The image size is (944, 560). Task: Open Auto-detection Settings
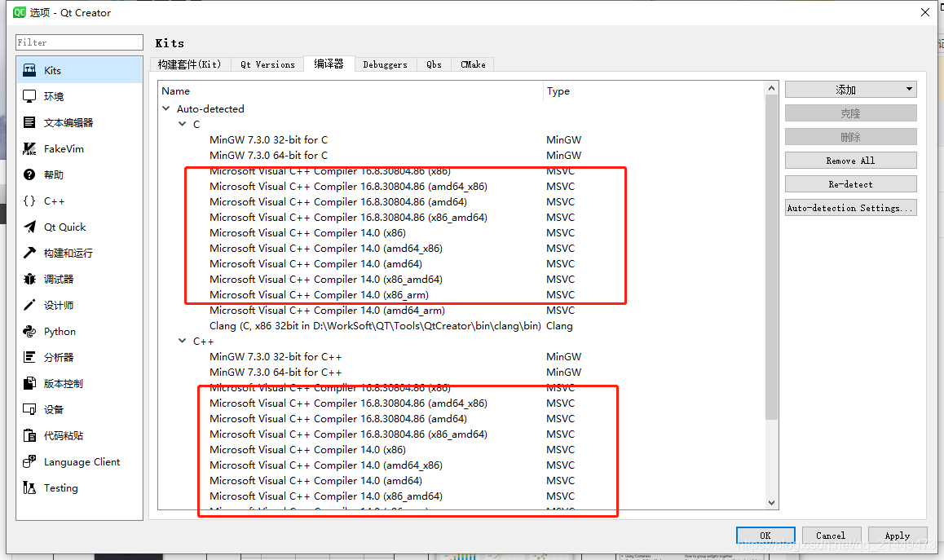(851, 208)
